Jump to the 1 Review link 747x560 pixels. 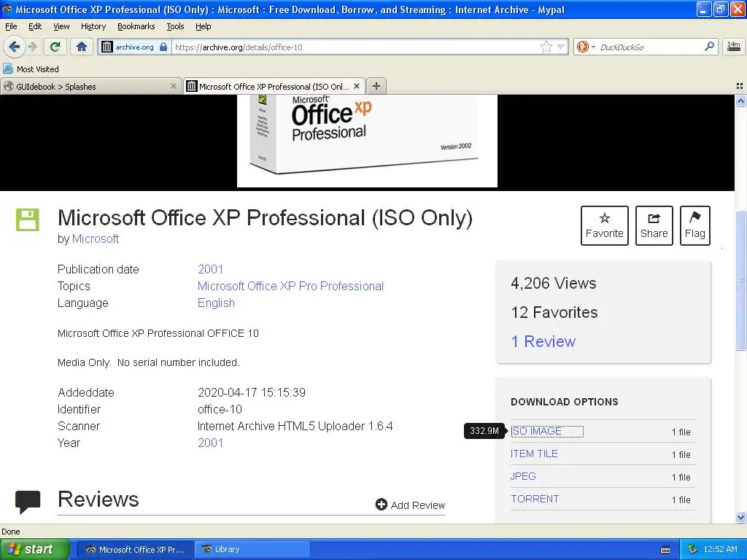(x=543, y=341)
